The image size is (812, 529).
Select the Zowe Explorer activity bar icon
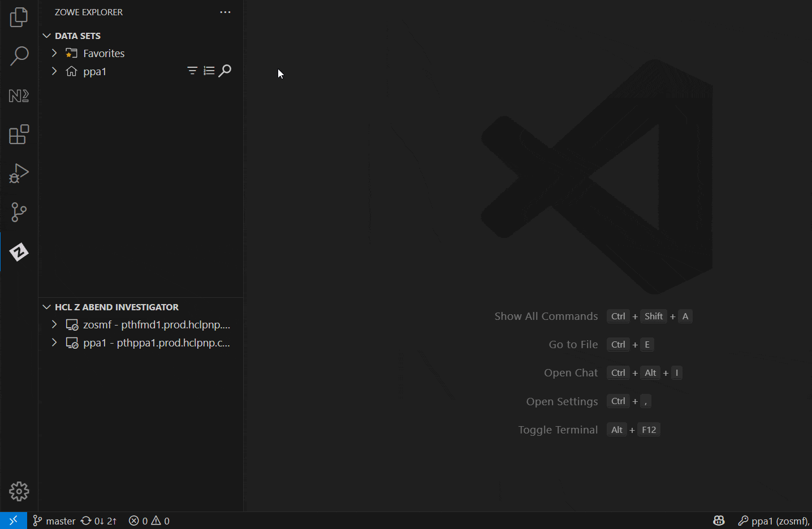19,252
